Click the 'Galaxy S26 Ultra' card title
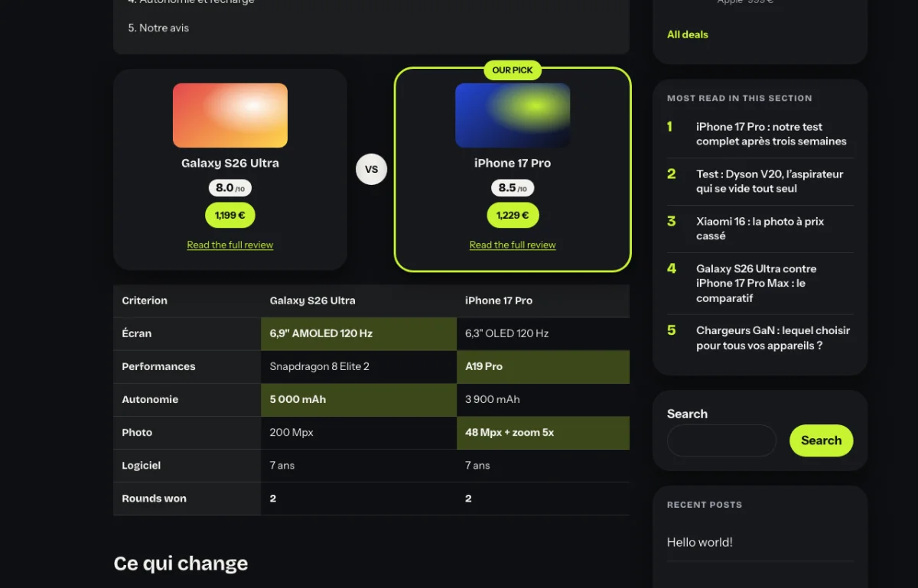918x588 pixels. tap(230, 163)
